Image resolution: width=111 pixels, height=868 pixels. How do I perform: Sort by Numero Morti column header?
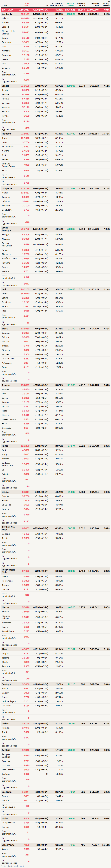pyautogui.click(x=81, y=4)
